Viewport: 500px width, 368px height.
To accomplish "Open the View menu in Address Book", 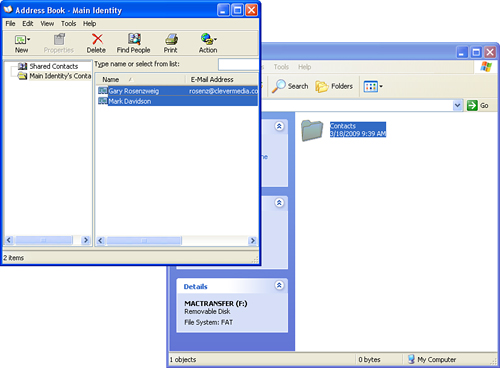I will click(47, 24).
